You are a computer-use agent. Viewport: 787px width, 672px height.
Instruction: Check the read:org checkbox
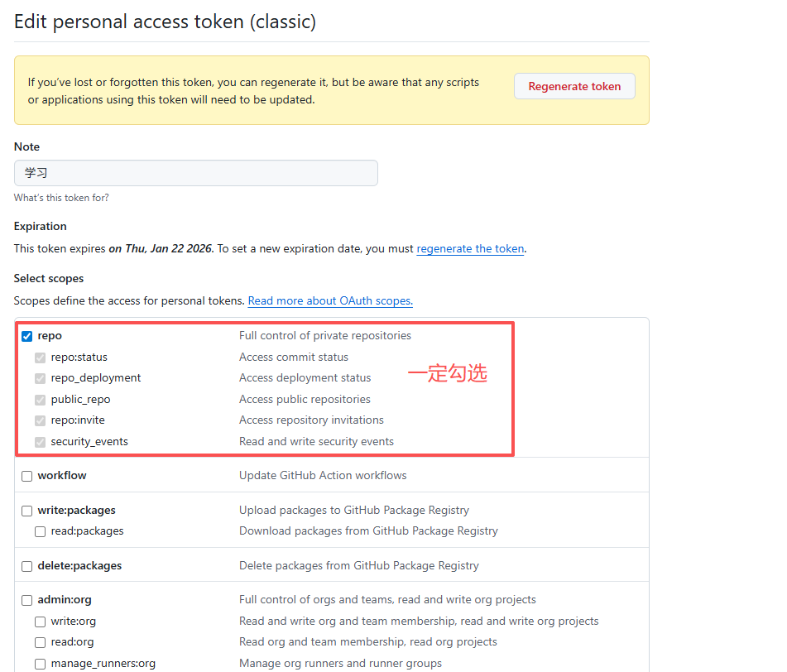tap(40, 641)
